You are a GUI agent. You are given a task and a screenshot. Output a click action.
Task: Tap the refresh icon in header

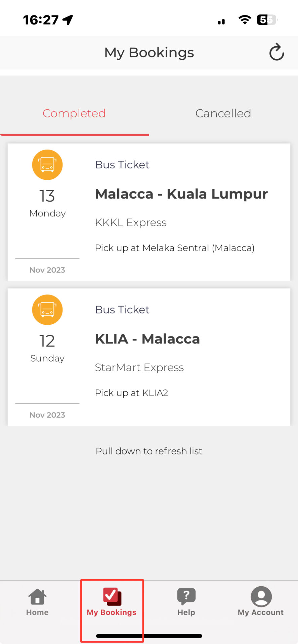click(x=276, y=52)
